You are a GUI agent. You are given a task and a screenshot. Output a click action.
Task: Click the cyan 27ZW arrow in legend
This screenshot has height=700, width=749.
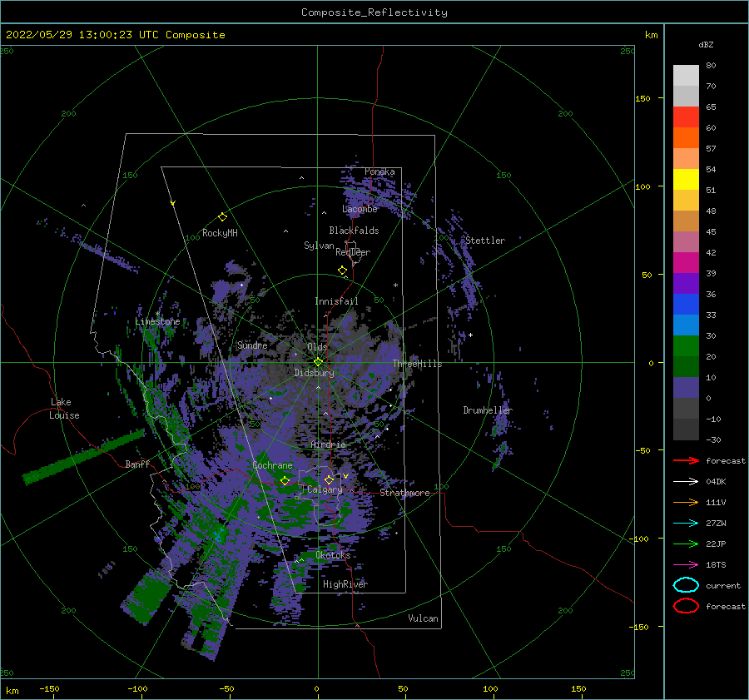687,524
